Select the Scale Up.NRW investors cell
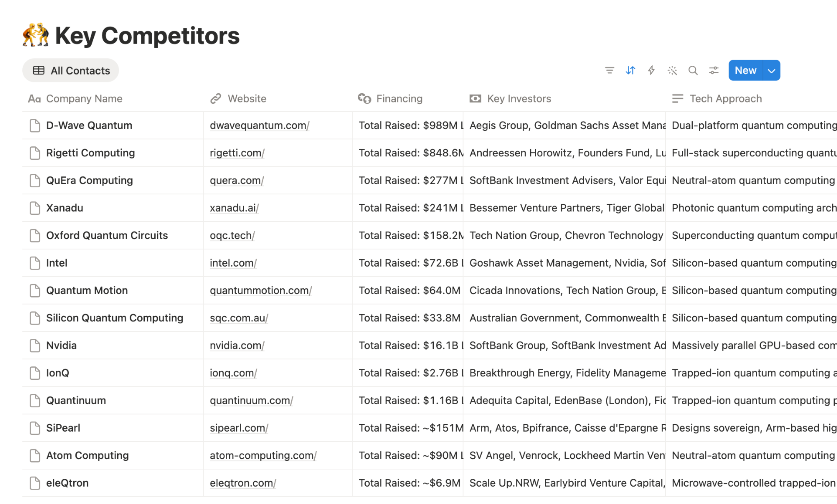Screen dimensions: 837x504 tap(564, 483)
